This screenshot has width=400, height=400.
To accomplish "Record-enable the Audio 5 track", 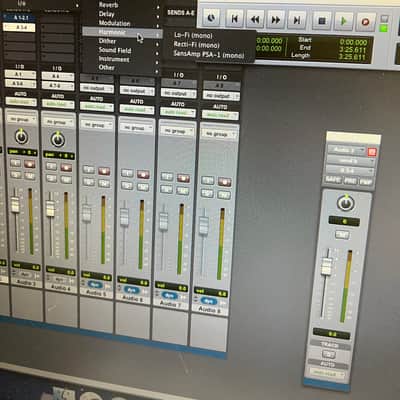I will pyautogui.click(x=104, y=171).
